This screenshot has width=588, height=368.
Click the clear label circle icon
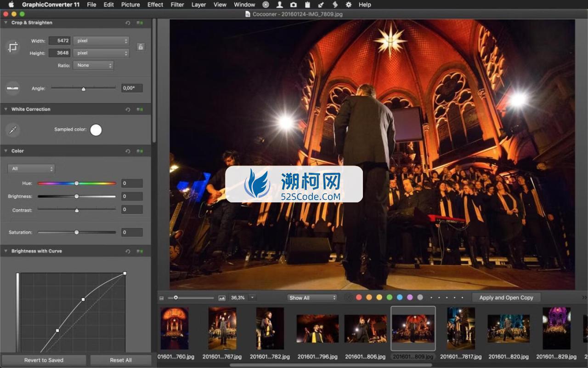(x=348, y=298)
